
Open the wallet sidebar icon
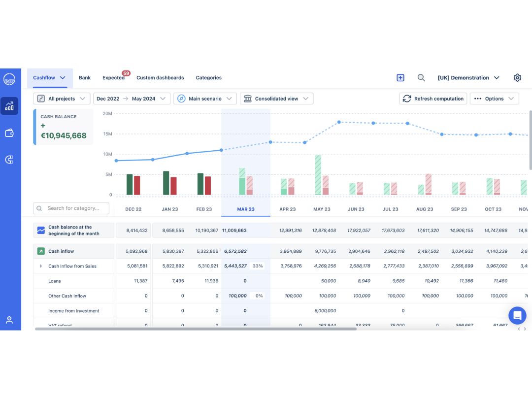tap(9, 133)
